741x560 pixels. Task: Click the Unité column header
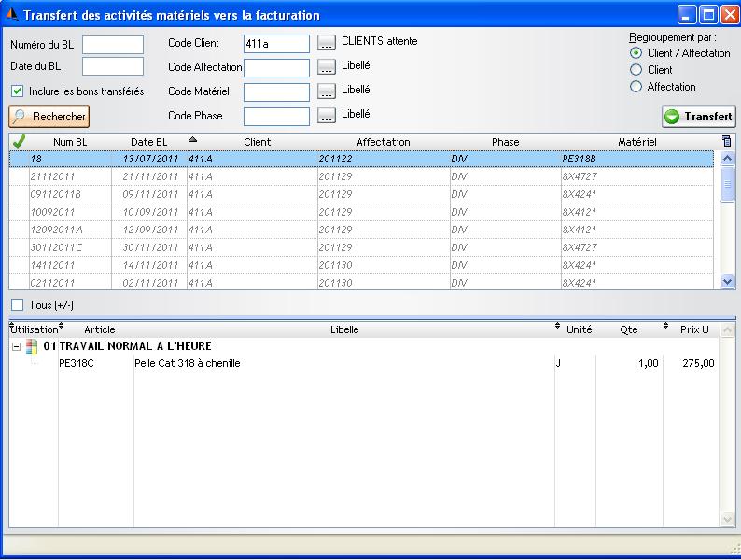click(579, 329)
